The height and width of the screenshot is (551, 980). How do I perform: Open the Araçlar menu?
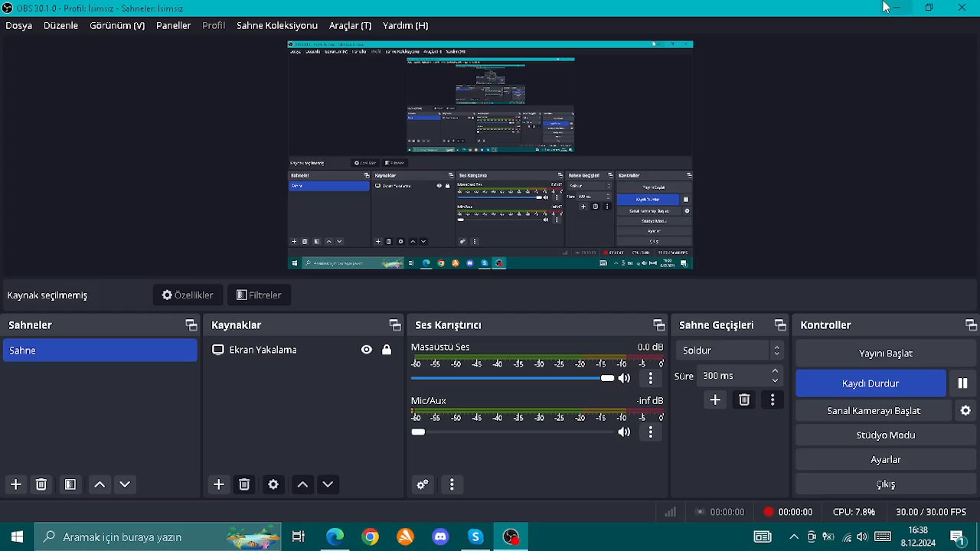[350, 25]
